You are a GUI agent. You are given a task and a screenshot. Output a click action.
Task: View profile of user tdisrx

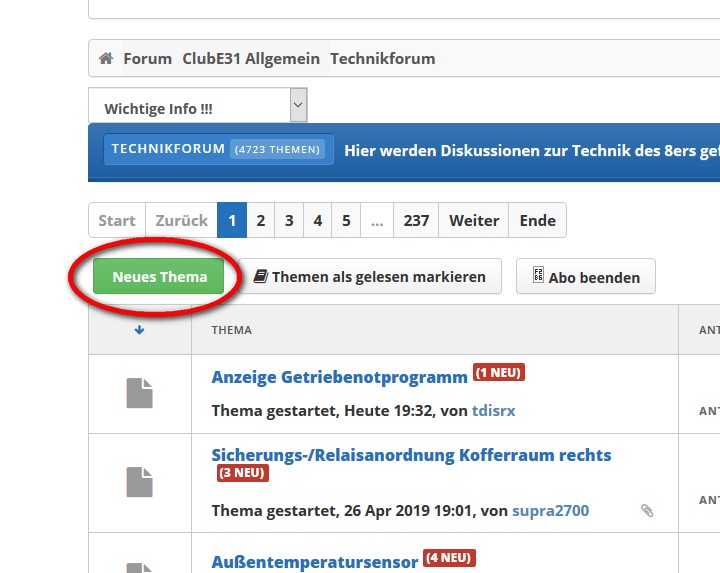tap(493, 411)
